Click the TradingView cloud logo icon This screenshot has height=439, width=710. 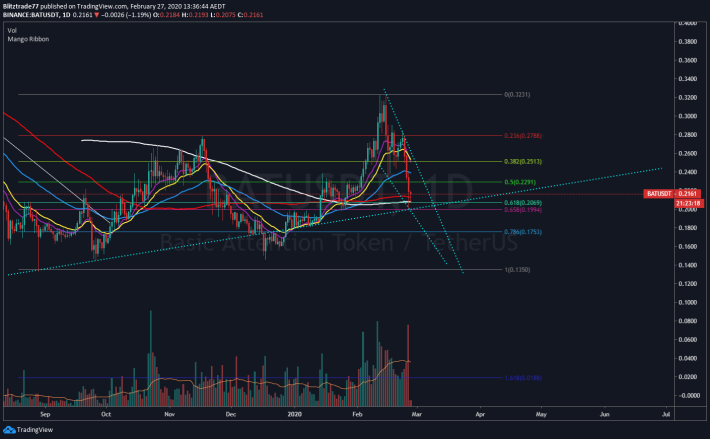(9, 429)
